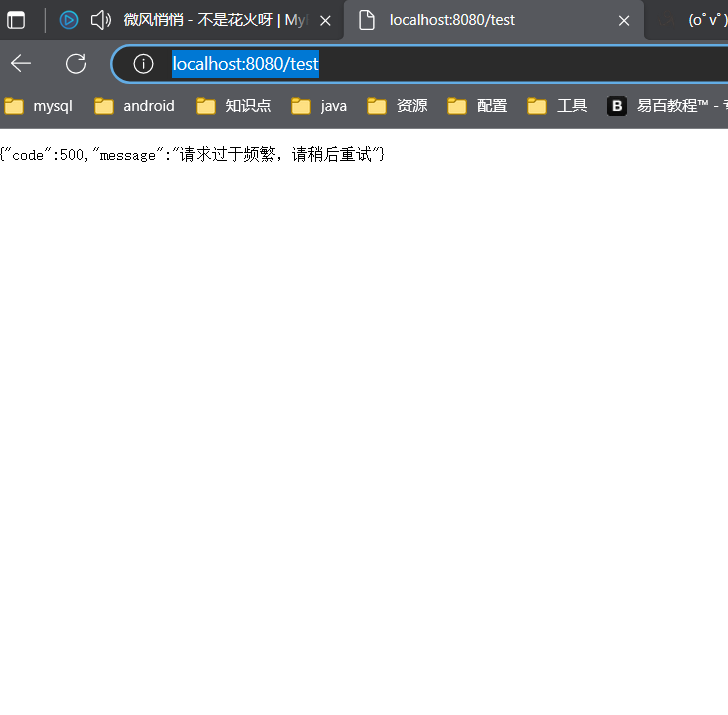Open the android bookmark folder
728x715 pixels.
[x=135, y=106]
